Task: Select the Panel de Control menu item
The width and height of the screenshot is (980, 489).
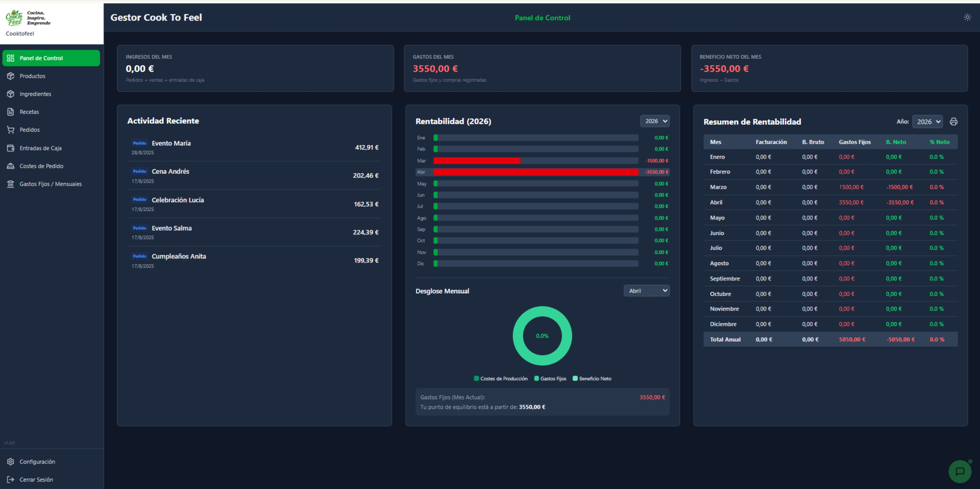Action: point(41,58)
